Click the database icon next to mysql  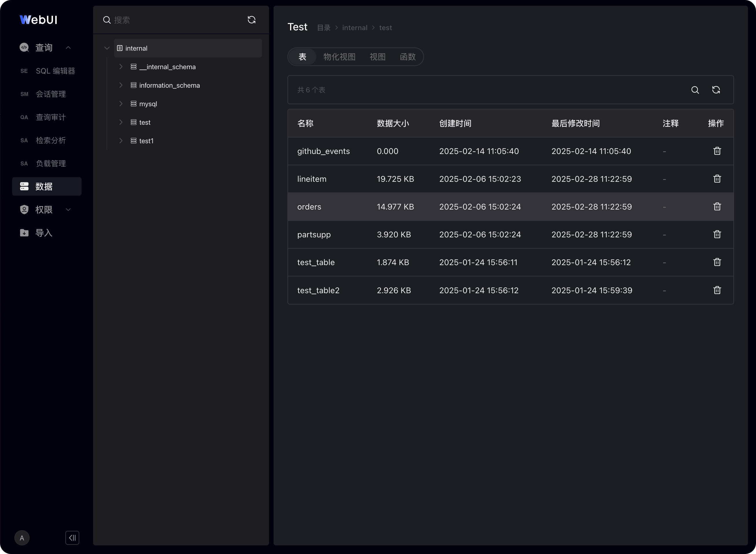click(133, 104)
